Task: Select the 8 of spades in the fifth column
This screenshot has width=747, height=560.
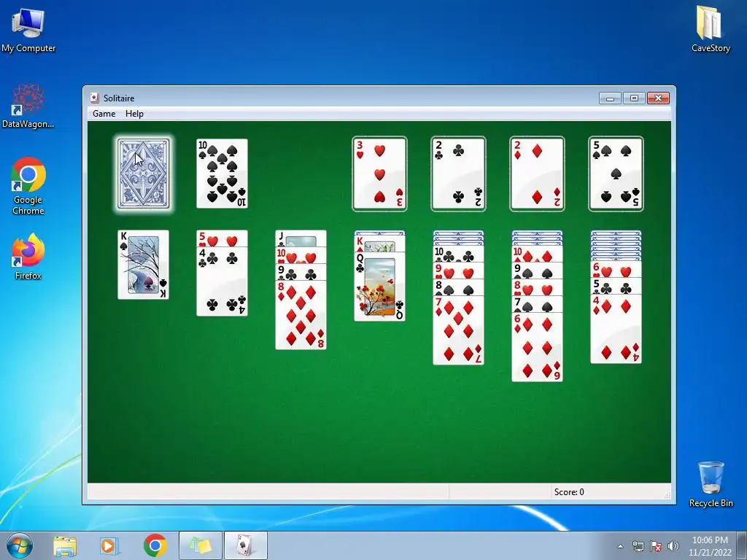Action: click(x=458, y=287)
